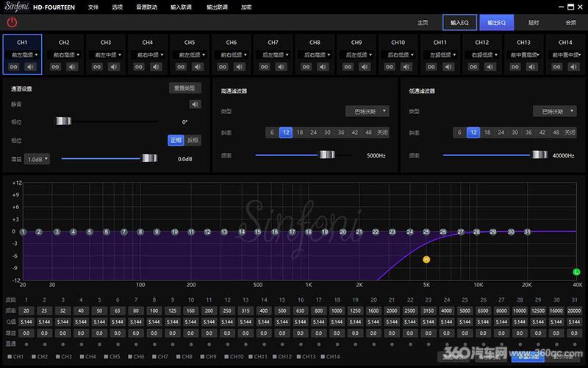This screenshot has height=368, width=588.
Task: Open the 选项 (Options) menu
Action: pos(118,7)
